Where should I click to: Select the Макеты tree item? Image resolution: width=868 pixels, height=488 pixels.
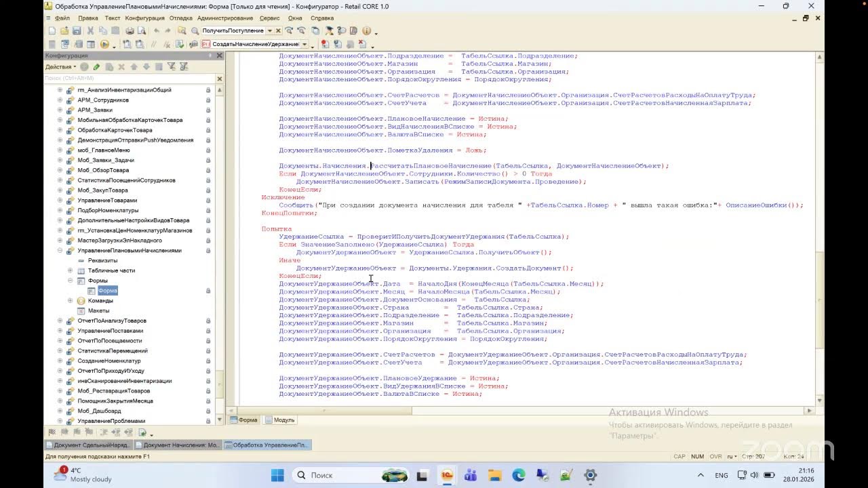click(x=98, y=310)
